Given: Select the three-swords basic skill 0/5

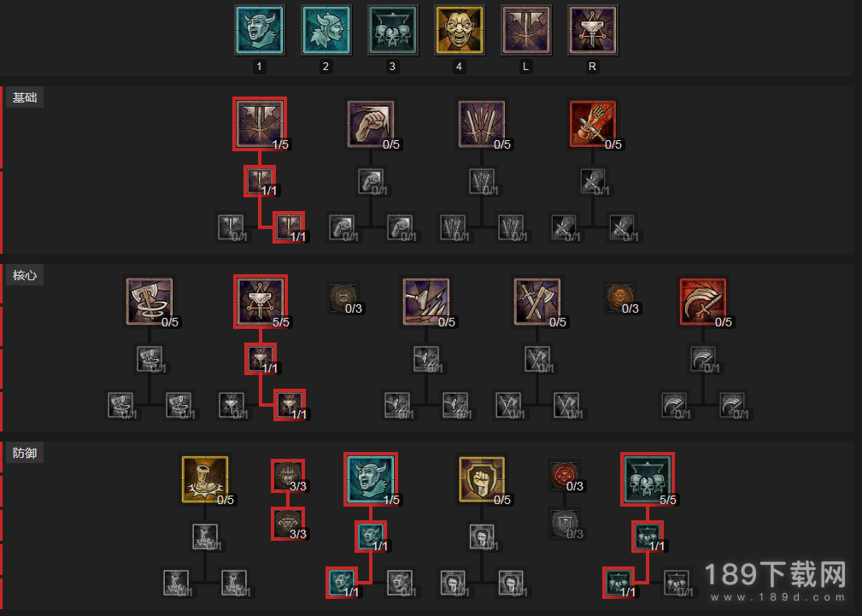Looking at the screenshot, I should [482, 124].
